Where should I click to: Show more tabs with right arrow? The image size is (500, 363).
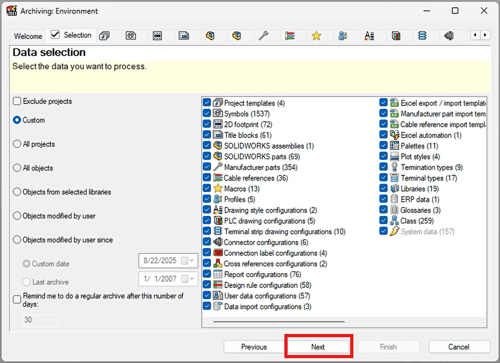(485, 35)
